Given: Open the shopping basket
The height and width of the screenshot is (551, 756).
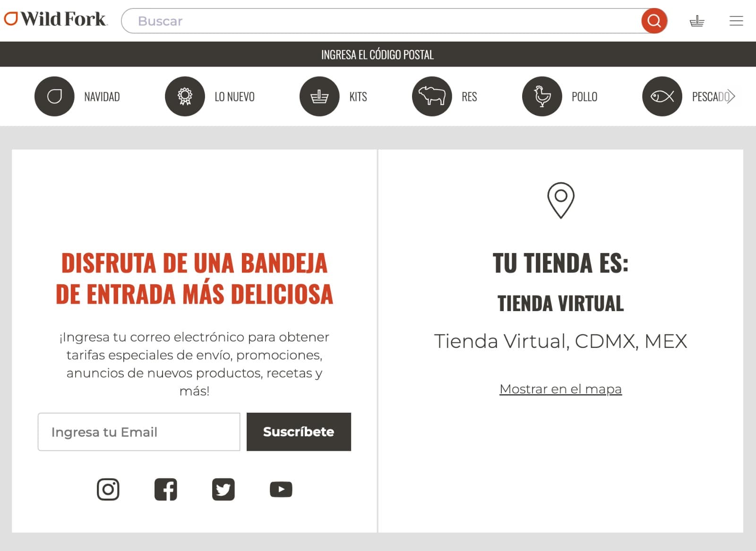Looking at the screenshot, I should pyautogui.click(x=698, y=21).
